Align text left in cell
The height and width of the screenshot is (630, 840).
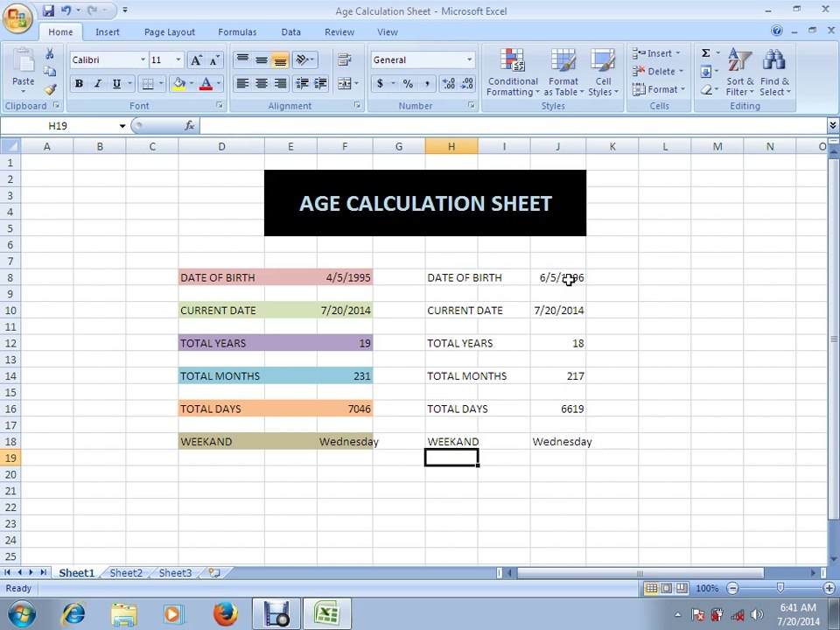[x=242, y=84]
